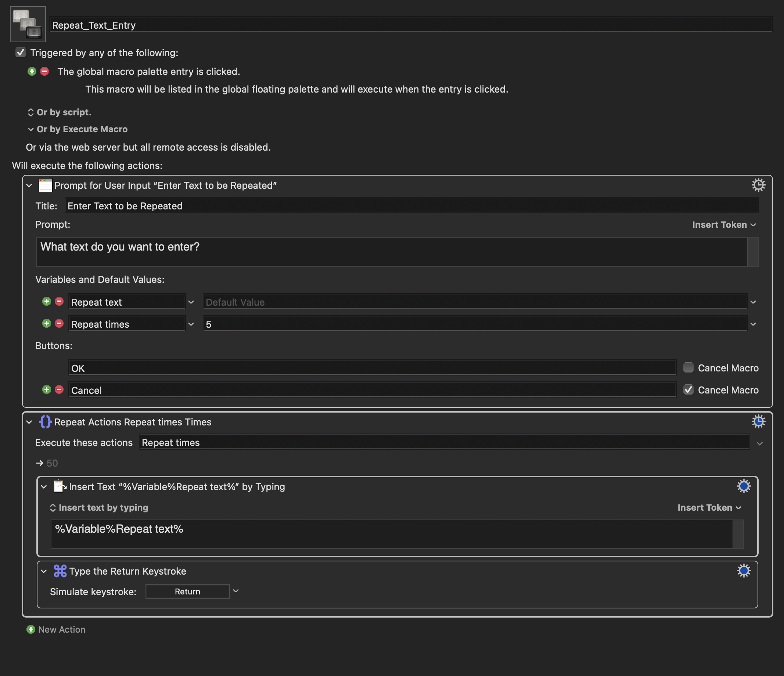784x676 pixels.
Task: Open the 'Insert text by typing' popup menu
Action: pyautogui.click(x=99, y=508)
